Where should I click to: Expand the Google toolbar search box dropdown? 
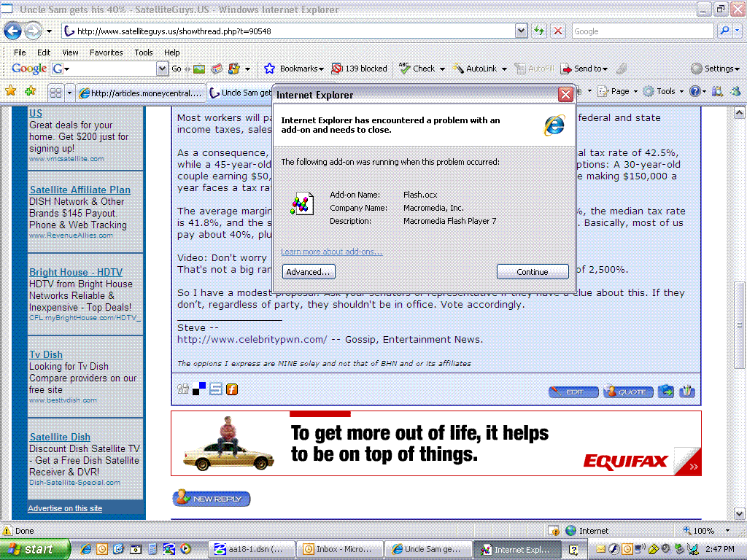coord(163,69)
